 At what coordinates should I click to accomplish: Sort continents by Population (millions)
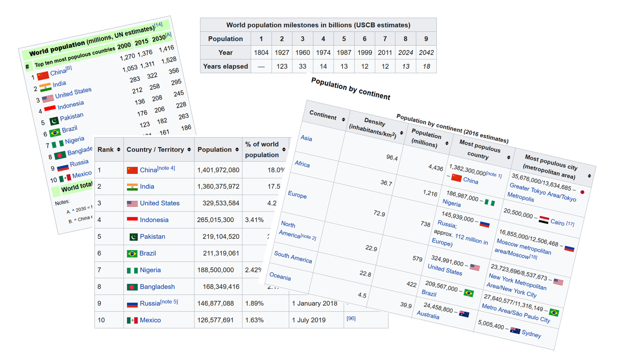(447, 144)
